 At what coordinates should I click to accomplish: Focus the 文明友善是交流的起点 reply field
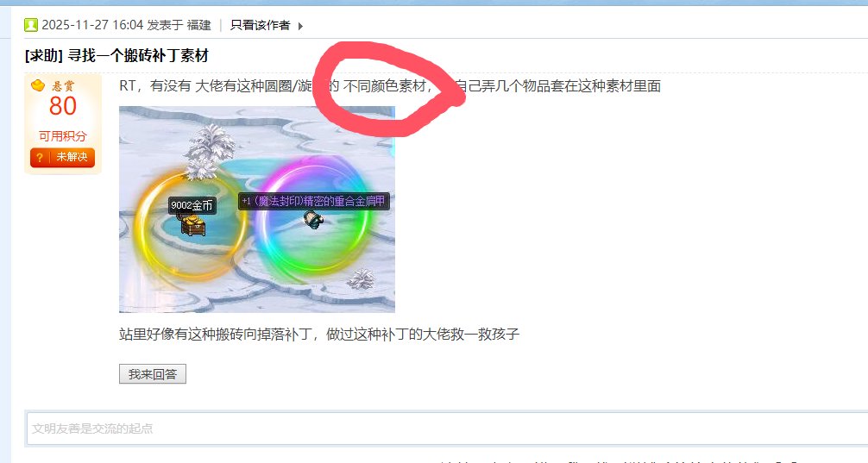pyautogui.click(x=447, y=429)
